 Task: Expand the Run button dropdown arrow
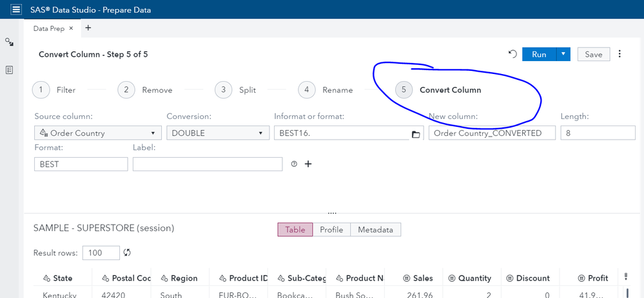pos(563,55)
